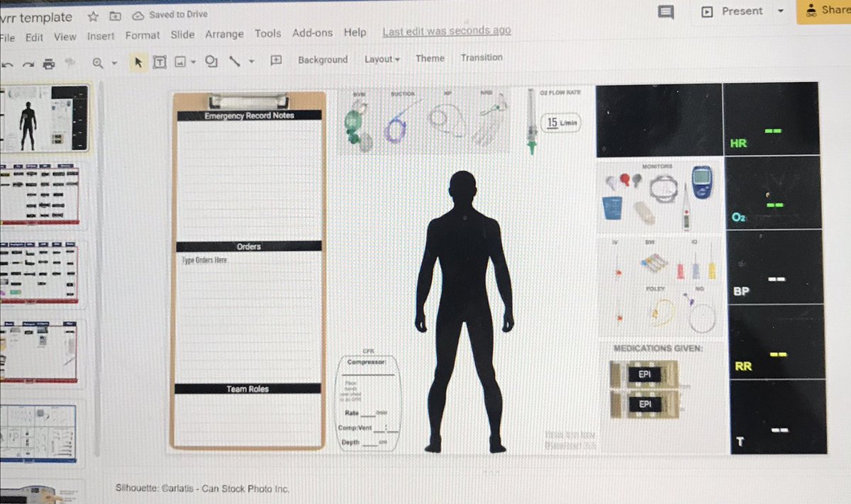The width and height of the screenshot is (851, 504).
Task: Open the Help menu
Action: tap(355, 32)
